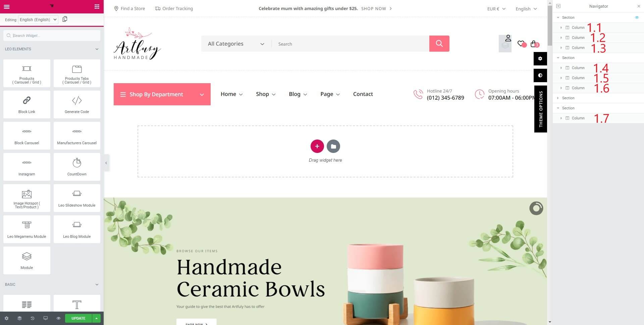This screenshot has width=644, height=325.
Task: Expand the collapsed third Section in Navigator
Action: [x=558, y=98]
